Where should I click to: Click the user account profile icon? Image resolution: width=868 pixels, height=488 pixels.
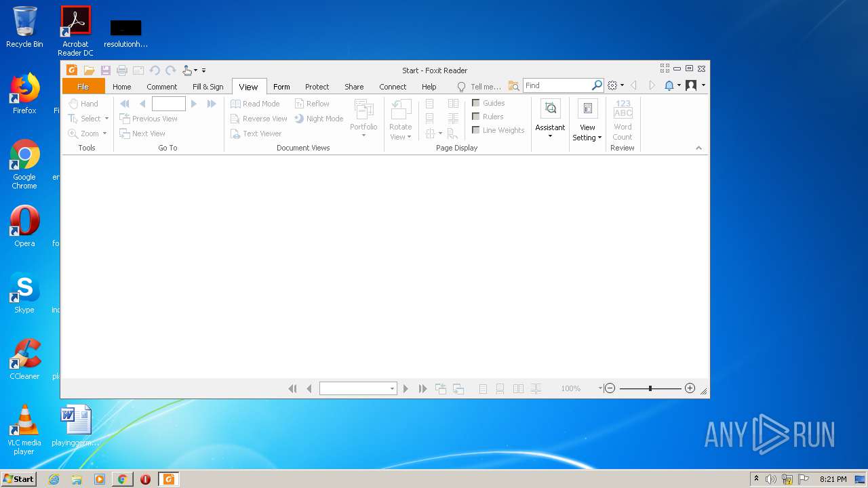click(x=691, y=85)
